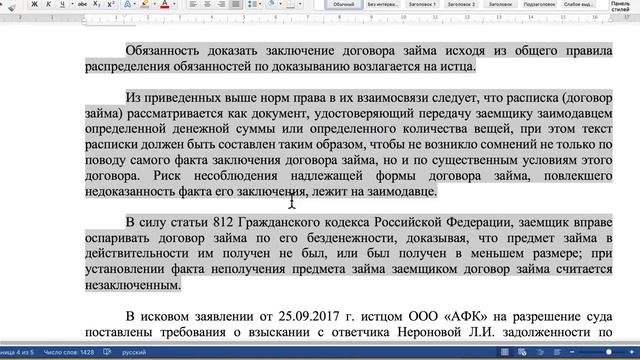640x360 pixels.
Task: Toggle bold formatting (Ж)
Action: click(x=35, y=4)
